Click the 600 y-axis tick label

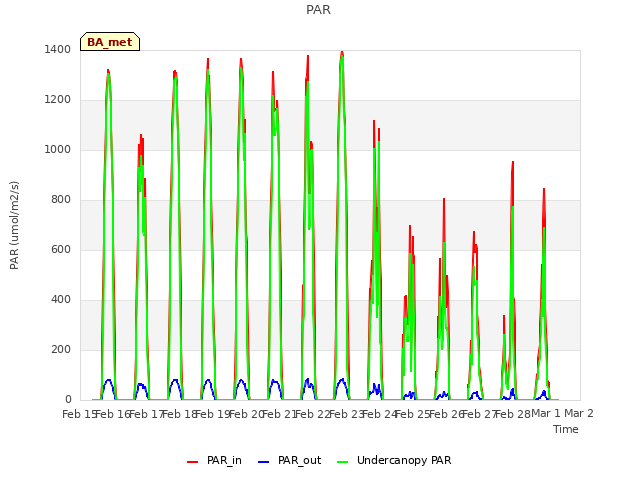pyautogui.click(x=61, y=249)
